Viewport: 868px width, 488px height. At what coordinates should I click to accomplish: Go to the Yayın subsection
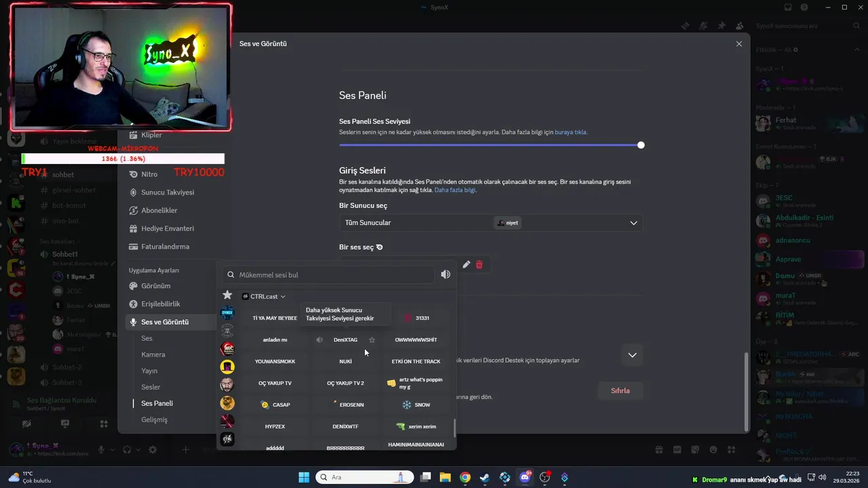point(149,371)
